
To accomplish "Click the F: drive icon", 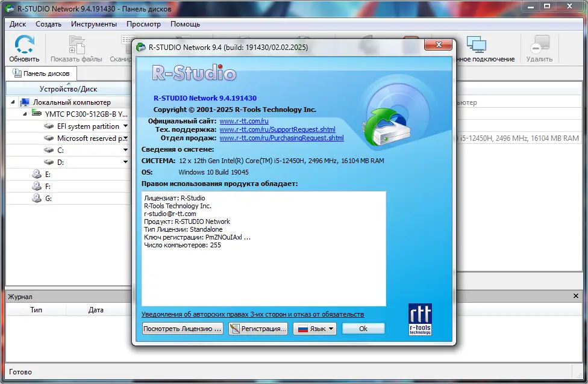I will 36,186.
